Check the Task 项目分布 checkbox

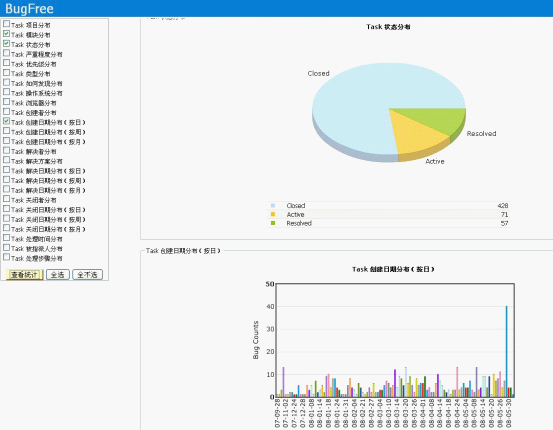pyautogui.click(x=6, y=24)
